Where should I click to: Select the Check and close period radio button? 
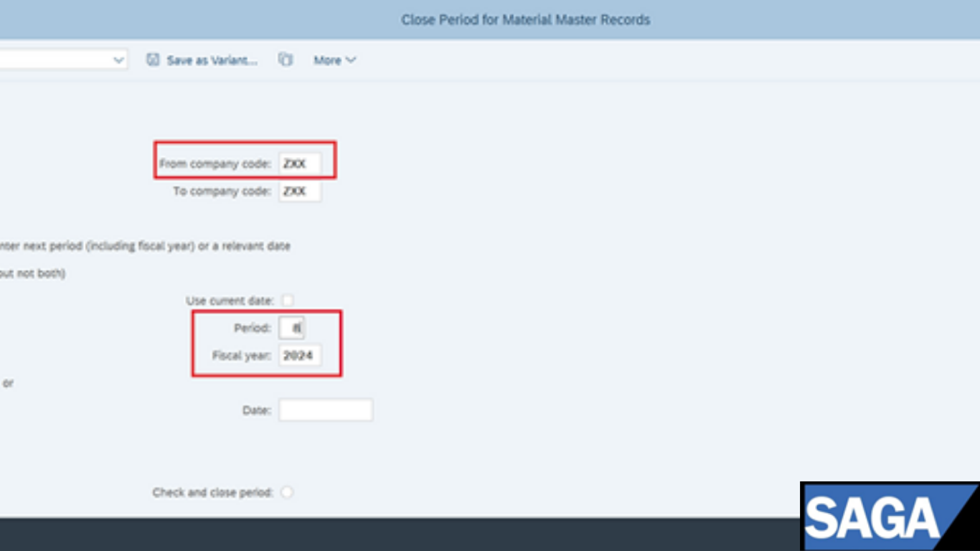tap(287, 492)
